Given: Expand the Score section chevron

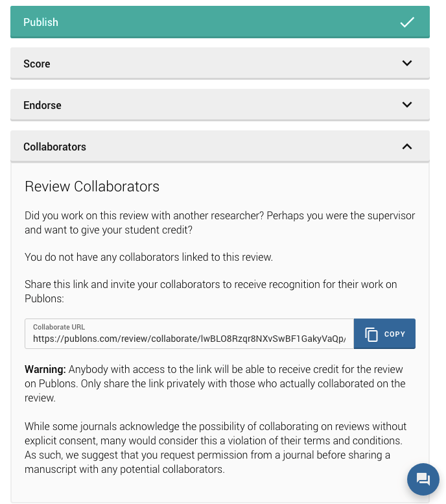Looking at the screenshot, I should [x=406, y=64].
